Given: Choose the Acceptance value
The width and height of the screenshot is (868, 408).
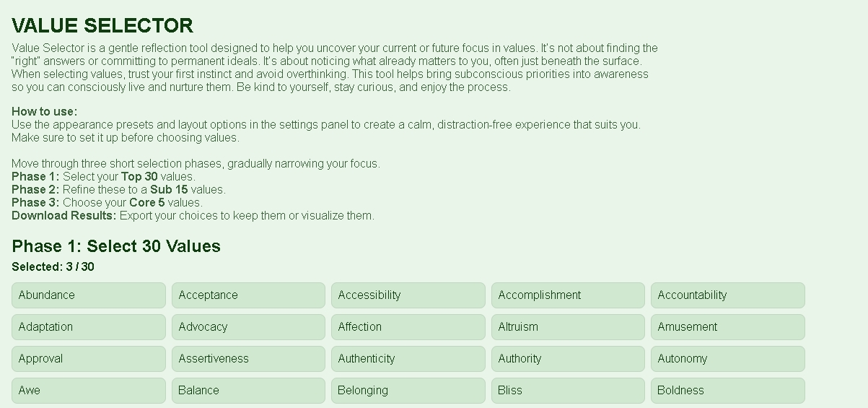Looking at the screenshot, I should (x=248, y=295).
